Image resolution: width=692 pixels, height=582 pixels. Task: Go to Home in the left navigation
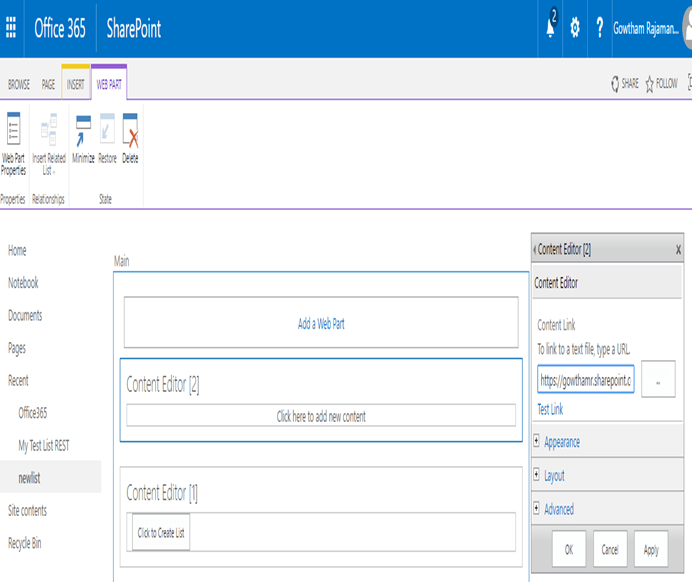[x=17, y=250]
